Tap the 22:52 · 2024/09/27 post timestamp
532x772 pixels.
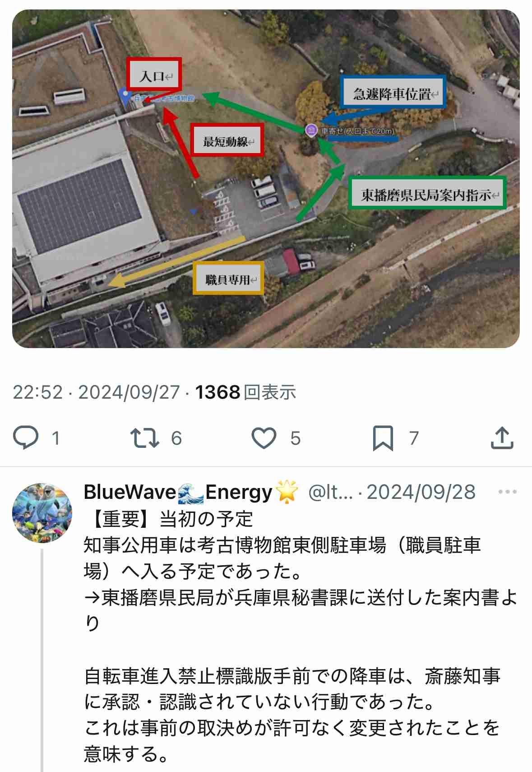coord(96,392)
